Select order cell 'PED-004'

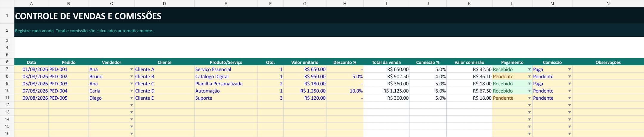[x=69, y=91]
